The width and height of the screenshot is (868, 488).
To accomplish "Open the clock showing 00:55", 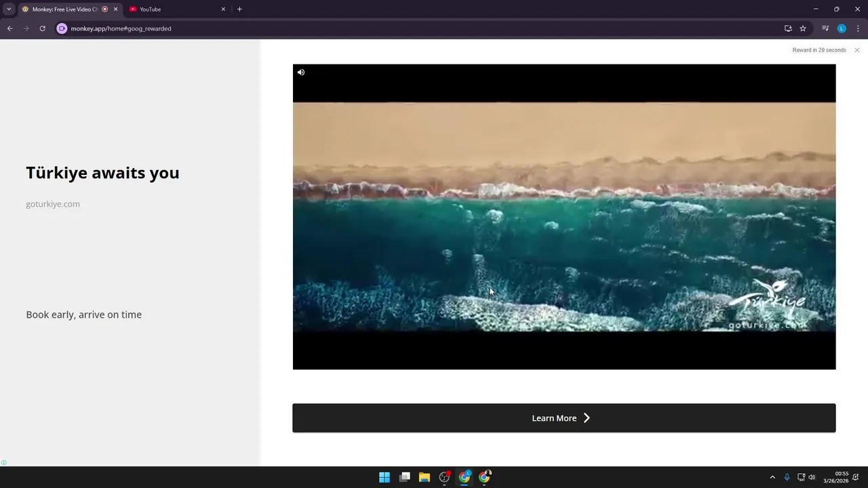I will [x=836, y=477].
